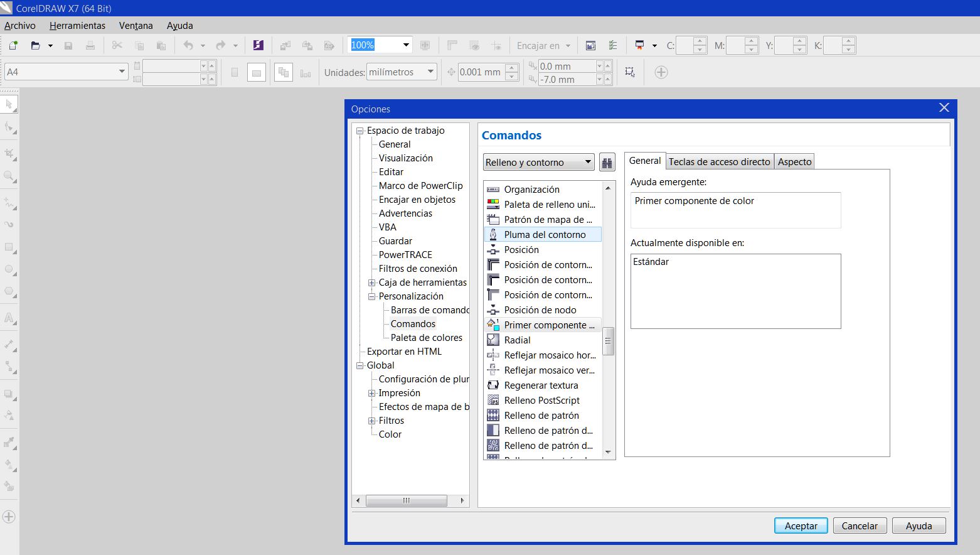Click the Cut scissors icon
Viewport: 980px width, 555px height.
[117, 45]
